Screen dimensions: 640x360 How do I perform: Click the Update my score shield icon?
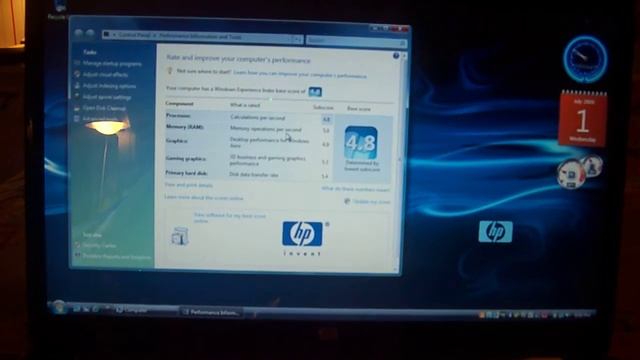pyautogui.click(x=347, y=201)
